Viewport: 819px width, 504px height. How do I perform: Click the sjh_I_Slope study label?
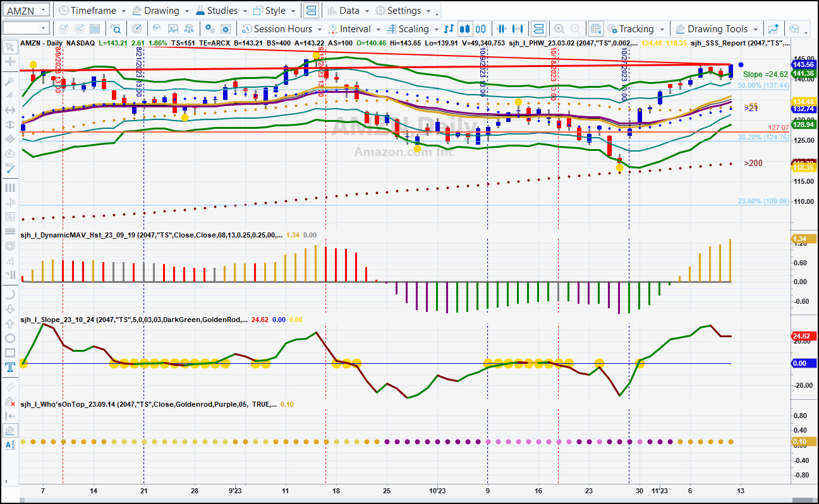pos(134,320)
